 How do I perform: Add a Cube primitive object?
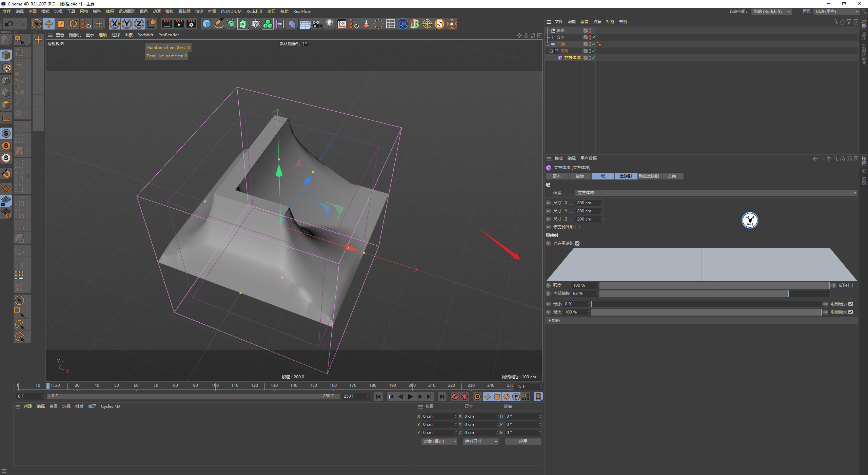click(206, 24)
